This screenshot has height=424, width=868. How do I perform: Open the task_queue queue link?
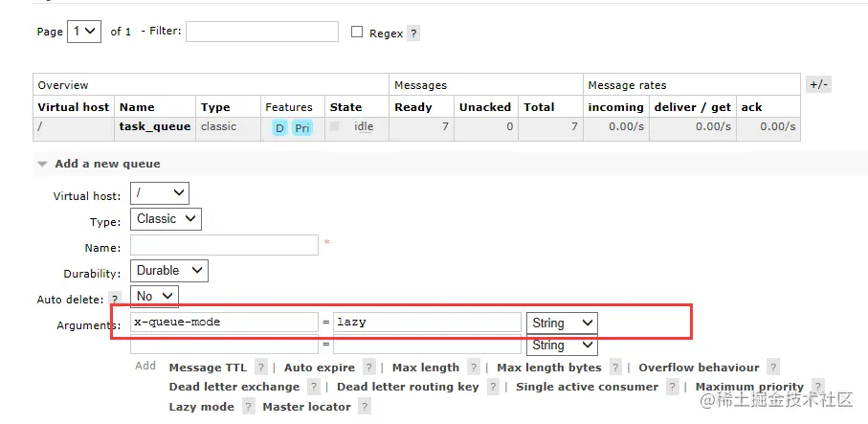(155, 126)
